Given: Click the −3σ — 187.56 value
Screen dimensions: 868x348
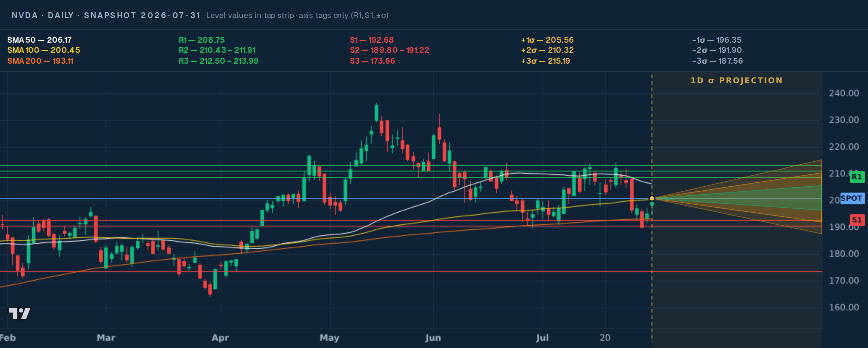Looking at the screenshot, I should (x=718, y=61).
